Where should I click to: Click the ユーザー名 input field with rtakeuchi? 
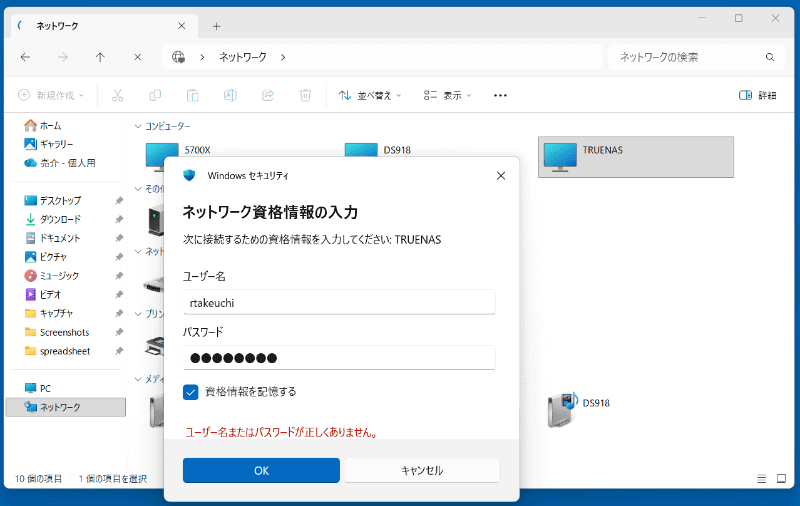point(339,302)
